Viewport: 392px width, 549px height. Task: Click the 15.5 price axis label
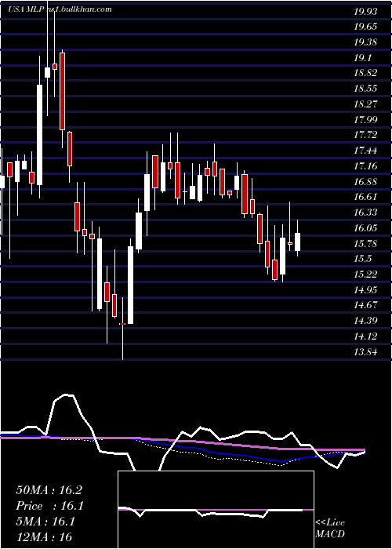(x=363, y=259)
